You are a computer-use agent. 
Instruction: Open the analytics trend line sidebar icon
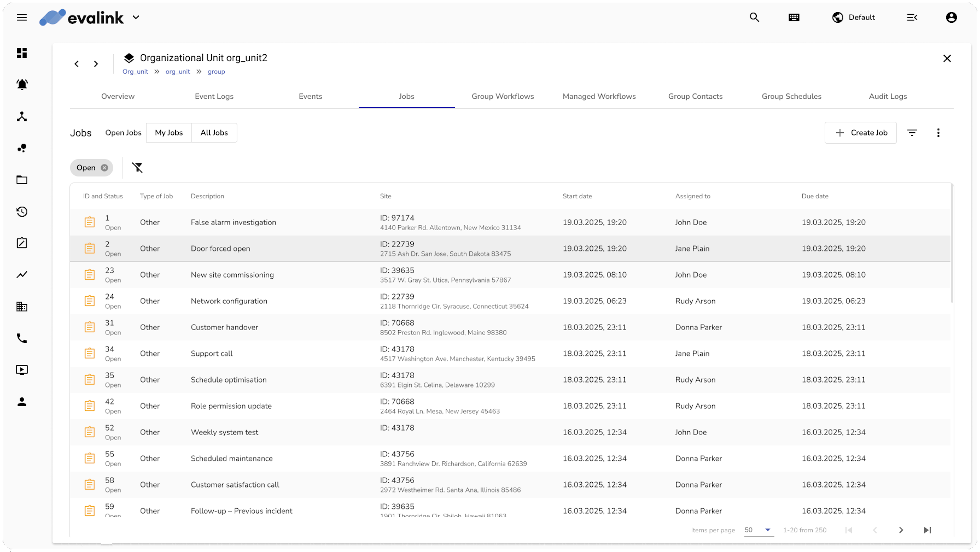click(x=22, y=274)
